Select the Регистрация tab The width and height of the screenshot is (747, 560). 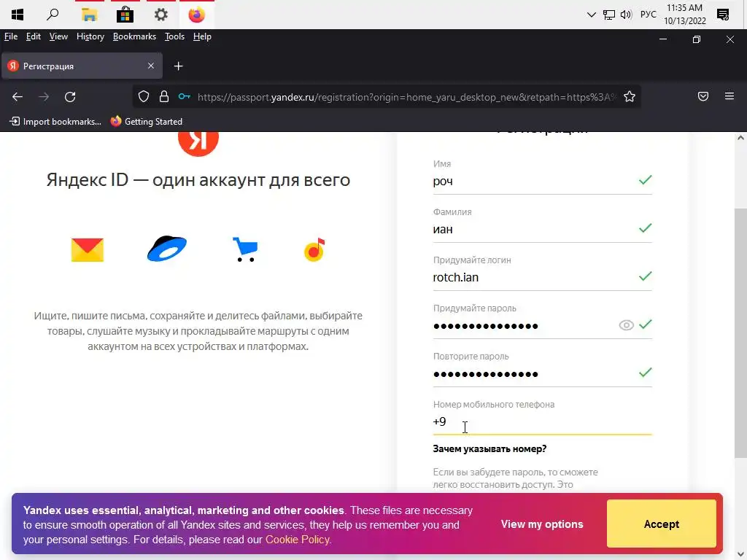82,66
